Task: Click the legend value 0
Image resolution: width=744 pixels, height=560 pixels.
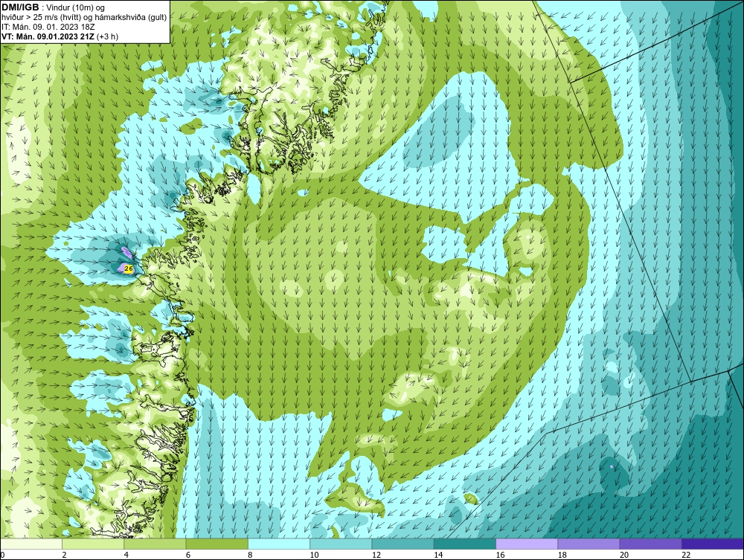Action: [x=2, y=556]
